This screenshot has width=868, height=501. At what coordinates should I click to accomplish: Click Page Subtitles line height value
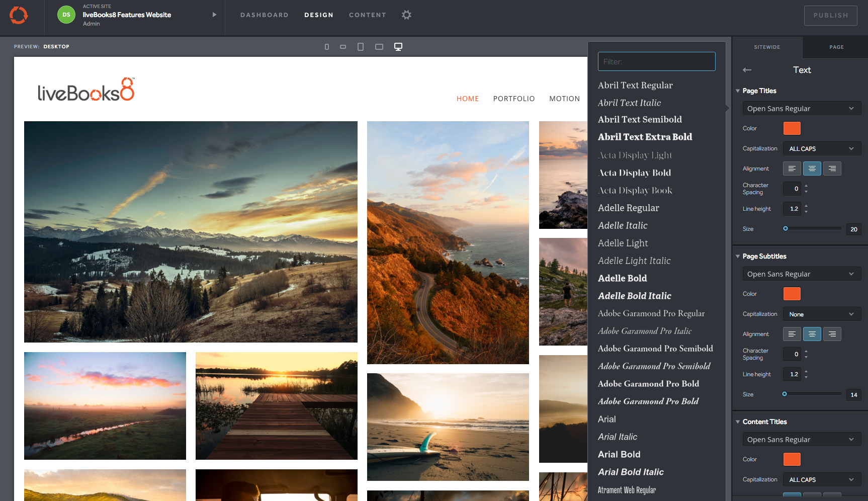pos(792,374)
